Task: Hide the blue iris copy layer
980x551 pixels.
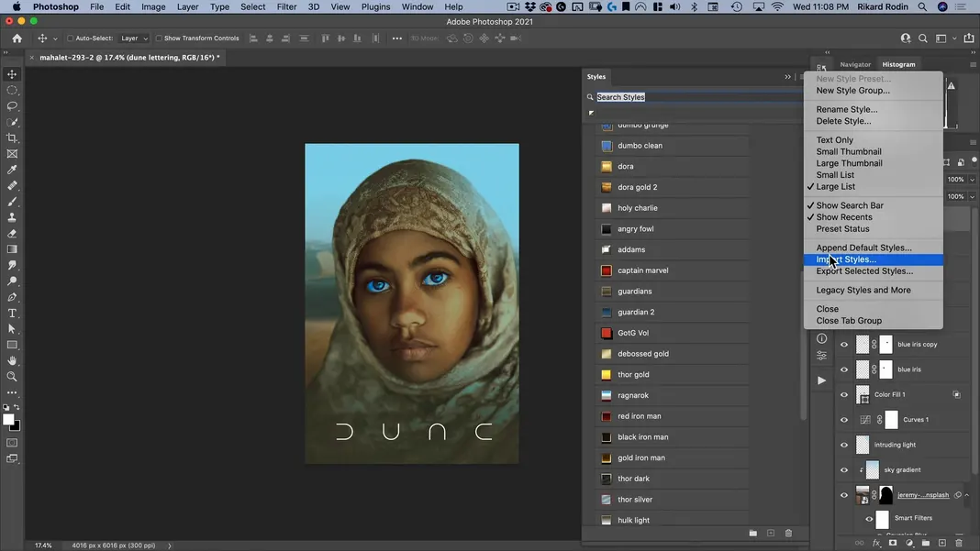Action: pyautogui.click(x=844, y=344)
